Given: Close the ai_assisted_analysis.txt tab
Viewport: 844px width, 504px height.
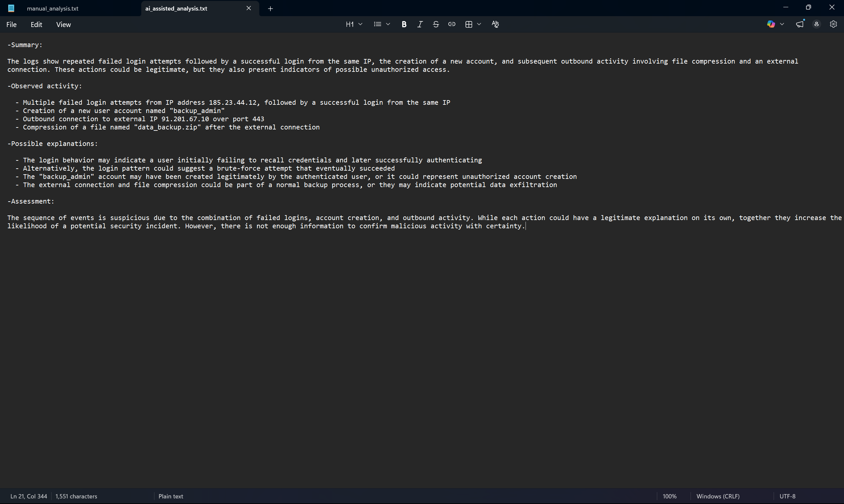Looking at the screenshot, I should tap(249, 8).
